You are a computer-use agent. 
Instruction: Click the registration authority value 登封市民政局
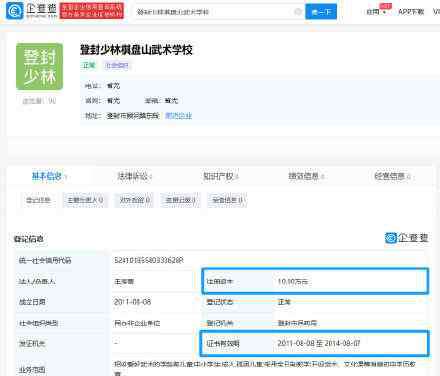[x=297, y=323]
